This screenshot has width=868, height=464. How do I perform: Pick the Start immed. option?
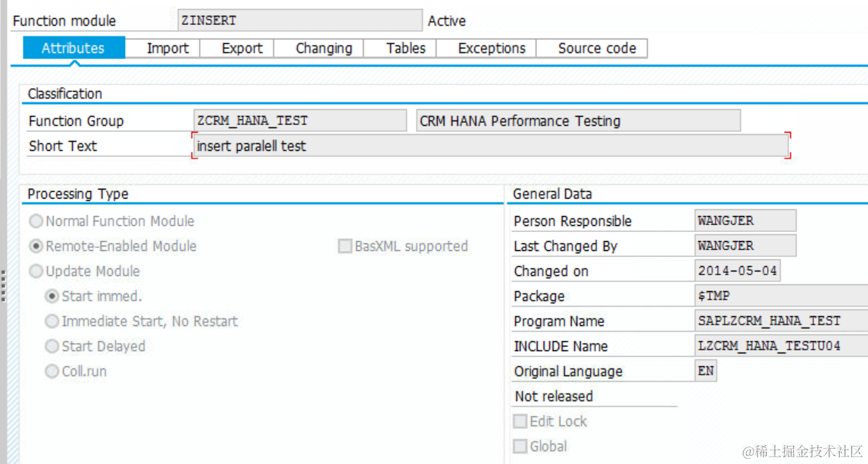pyautogui.click(x=52, y=296)
